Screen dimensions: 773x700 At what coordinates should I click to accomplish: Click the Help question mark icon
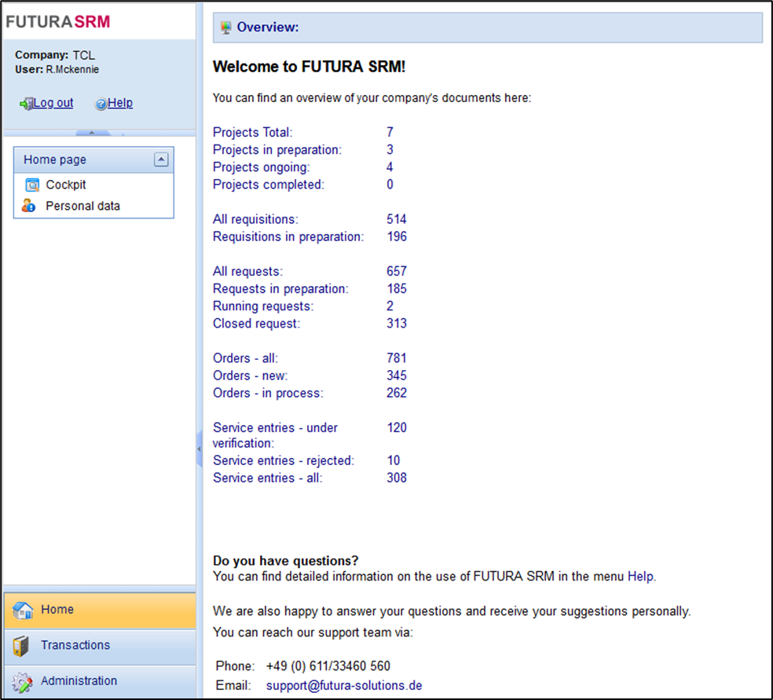click(101, 104)
